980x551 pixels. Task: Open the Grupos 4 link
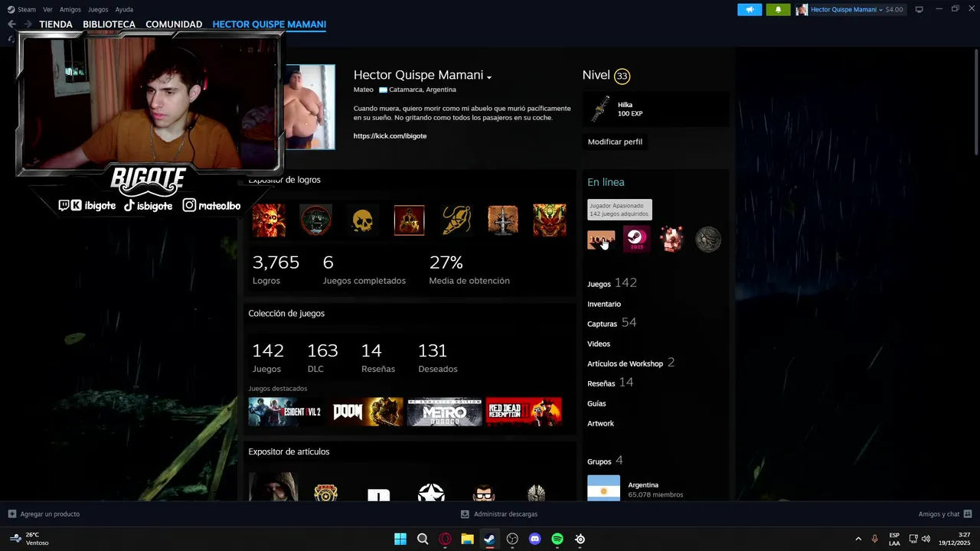(x=605, y=461)
